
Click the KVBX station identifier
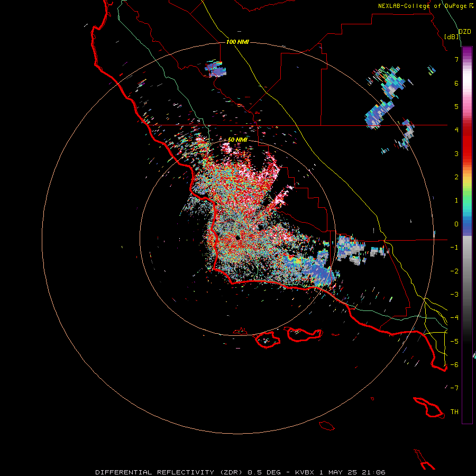(305, 472)
